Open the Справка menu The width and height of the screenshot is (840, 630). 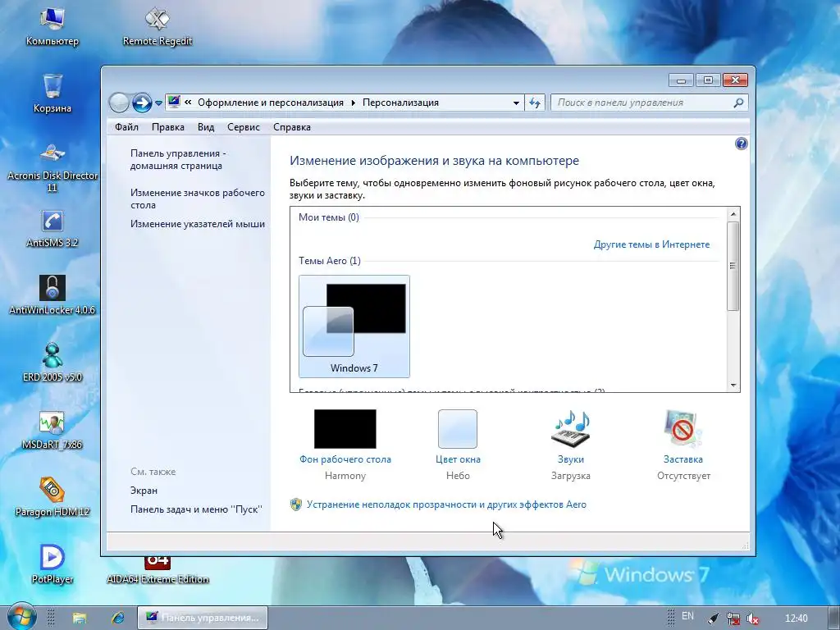coord(292,127)
